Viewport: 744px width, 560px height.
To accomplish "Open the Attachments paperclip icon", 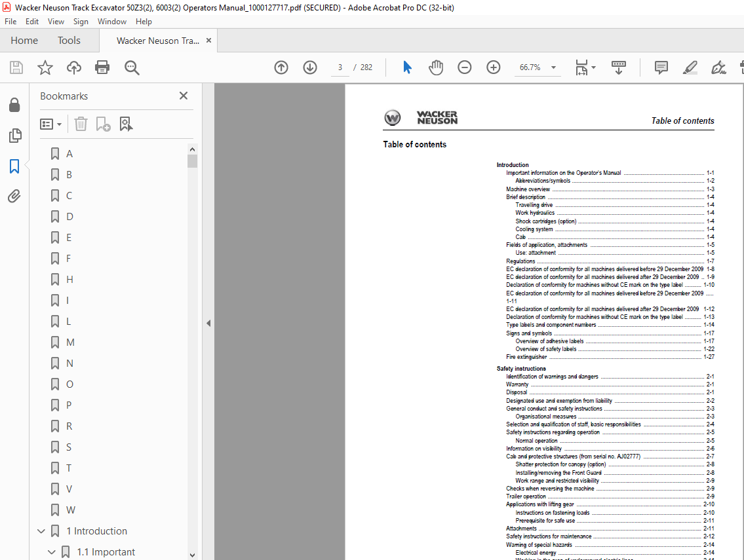I will click(14, 196).
